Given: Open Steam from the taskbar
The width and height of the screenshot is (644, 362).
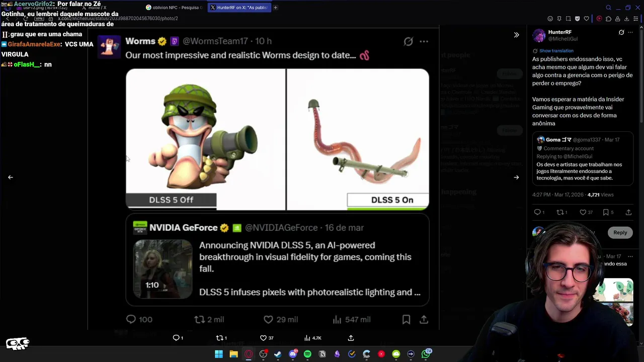Looking at the screenshot, I should tap(278, 354).
